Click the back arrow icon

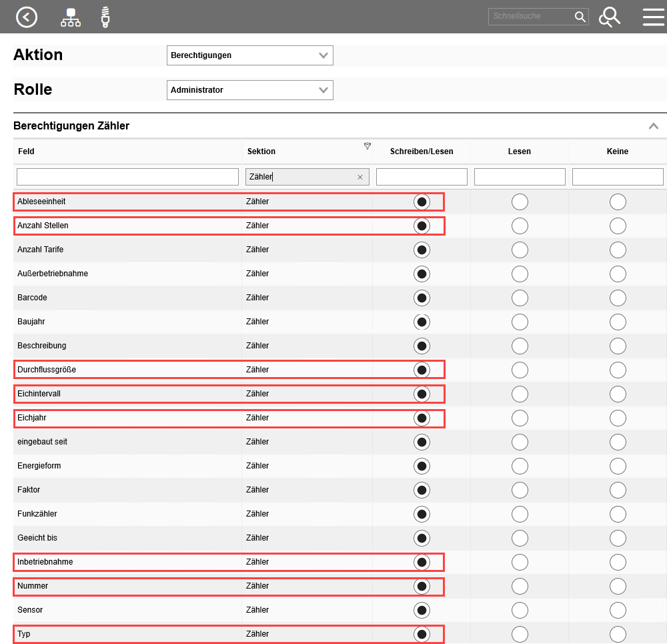pos(27,17)
